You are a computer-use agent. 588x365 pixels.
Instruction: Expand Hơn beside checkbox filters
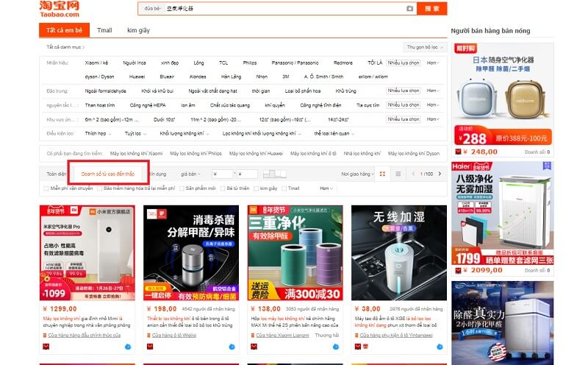tap(326, 188)
